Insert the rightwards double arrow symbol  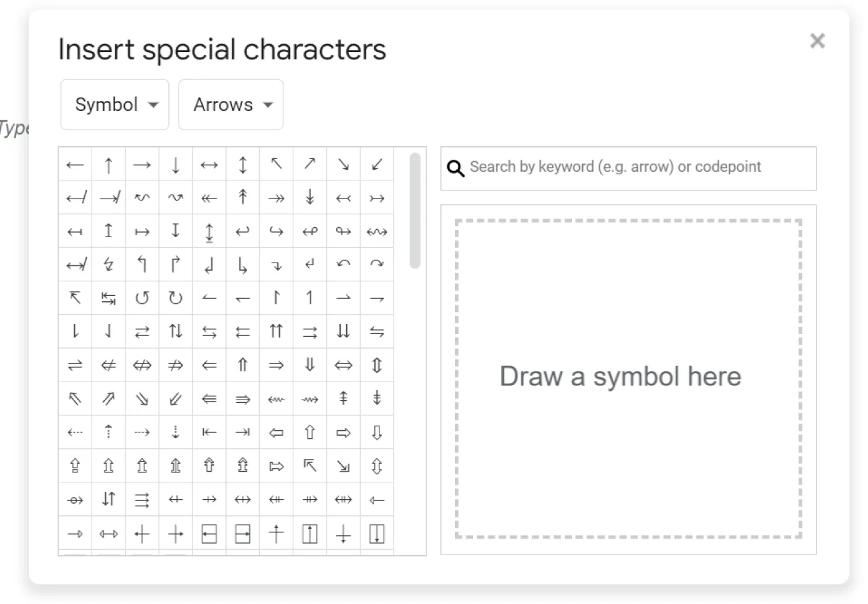(275, 365)
